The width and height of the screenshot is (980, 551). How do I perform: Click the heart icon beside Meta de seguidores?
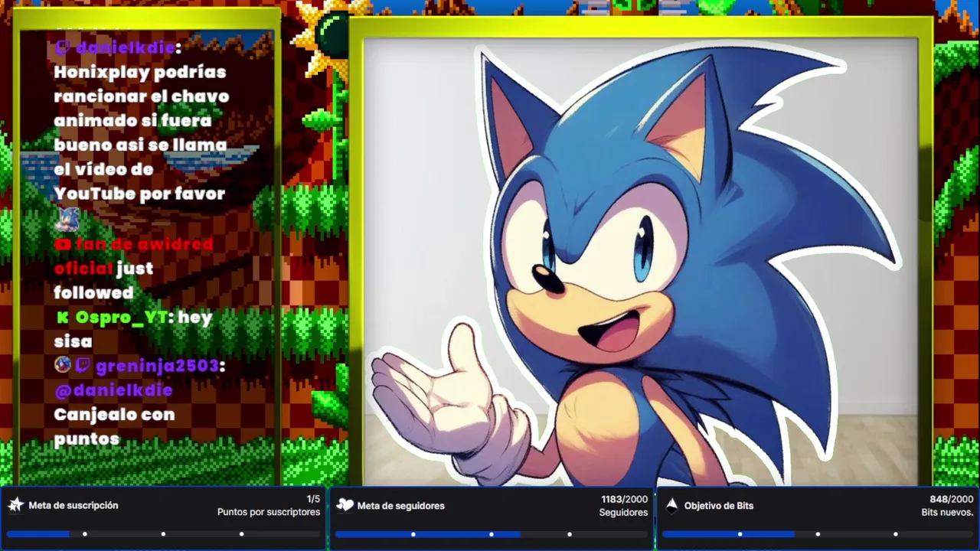click(345, 505)
